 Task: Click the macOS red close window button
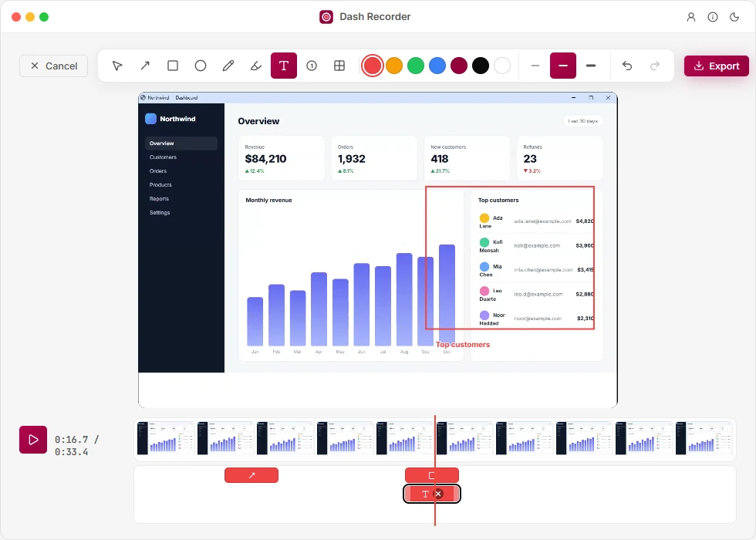pos(16,17)
